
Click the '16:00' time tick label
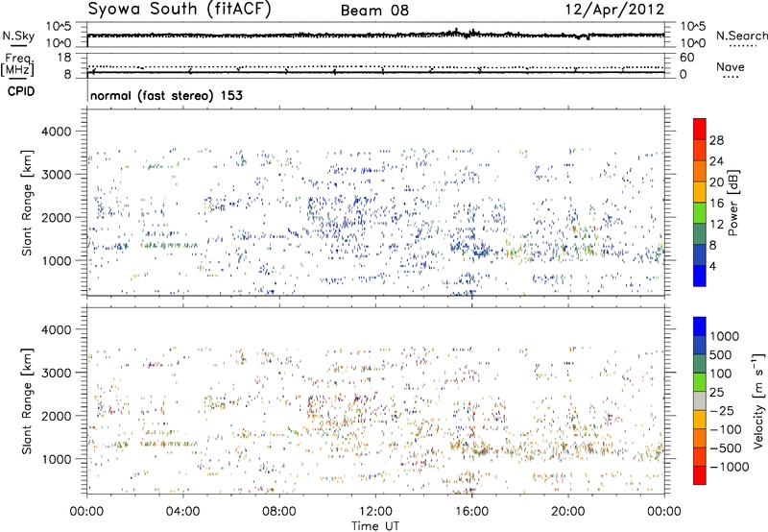pyautogui.click(x=471, y=512)
